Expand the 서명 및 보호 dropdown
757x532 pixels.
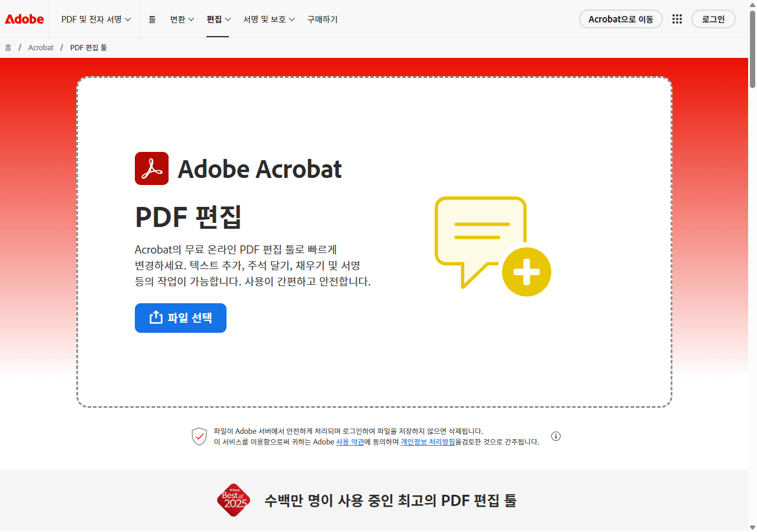click(x=269, y=18)
